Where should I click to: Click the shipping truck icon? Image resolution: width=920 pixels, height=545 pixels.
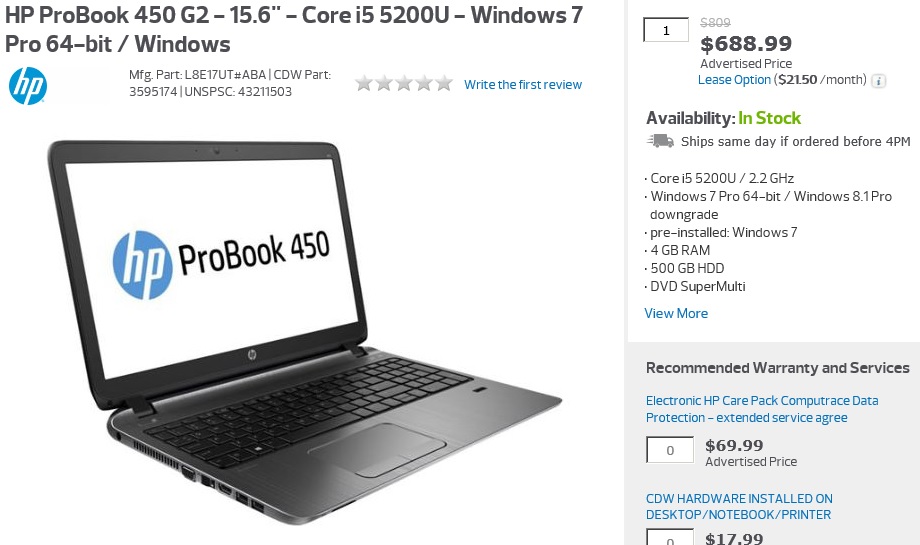[660, 141]
